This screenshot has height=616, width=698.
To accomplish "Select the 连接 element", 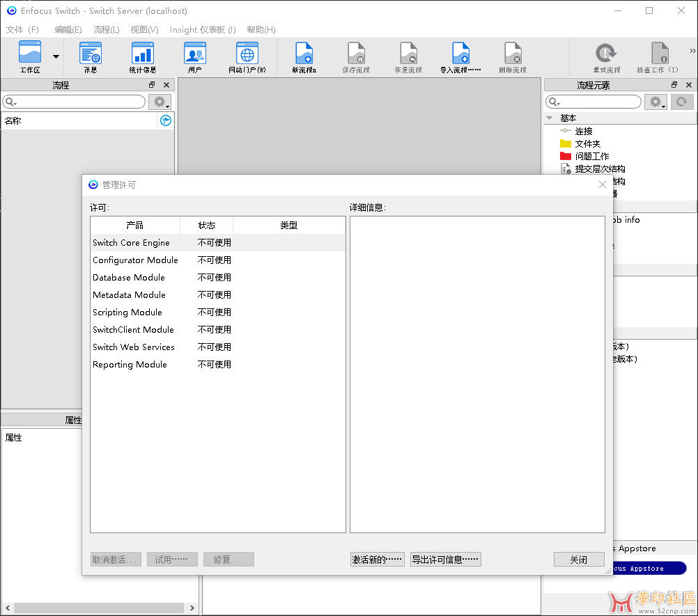I will coord(583,132).
